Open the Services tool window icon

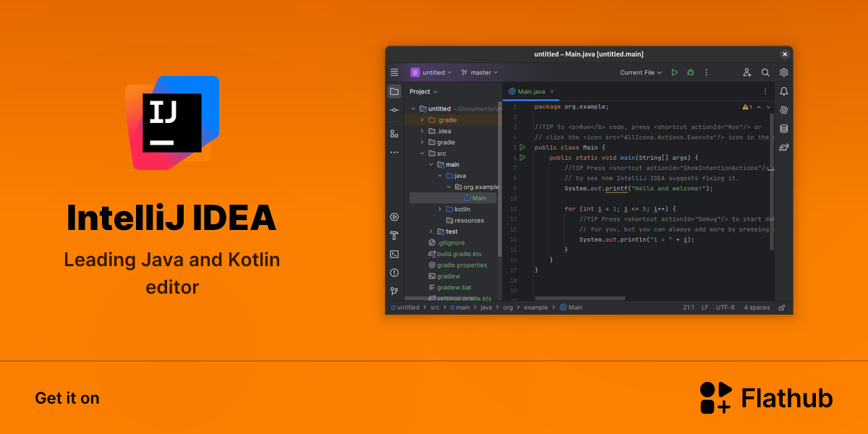tap(394, 216)
